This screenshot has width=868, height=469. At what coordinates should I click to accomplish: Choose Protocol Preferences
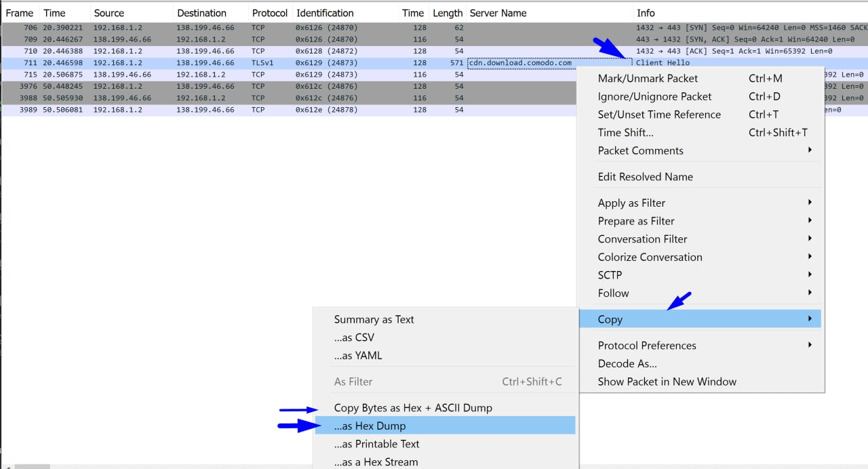pyautogui.click(x=646, y=345)
